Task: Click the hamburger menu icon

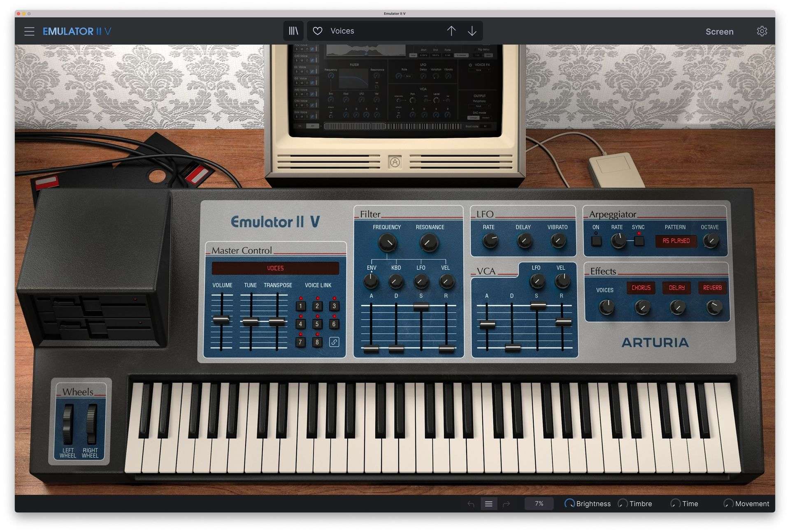Action: 28,31
